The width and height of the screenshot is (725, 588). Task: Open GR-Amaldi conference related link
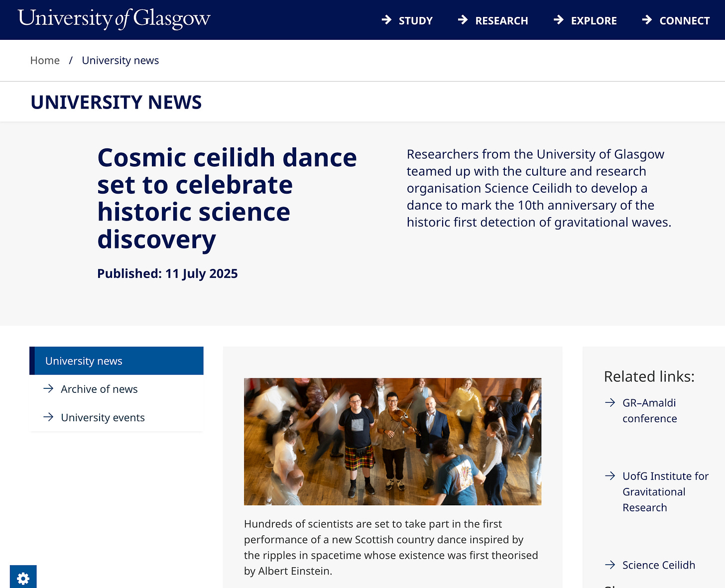(x=649, y=411)
